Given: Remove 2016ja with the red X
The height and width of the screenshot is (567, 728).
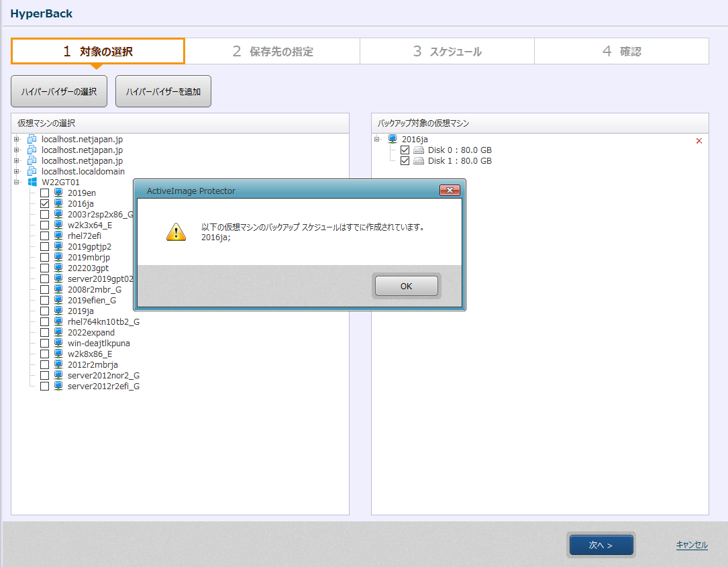Looking at the screenshot, I should pyautogui.click(x=698, y=141).
